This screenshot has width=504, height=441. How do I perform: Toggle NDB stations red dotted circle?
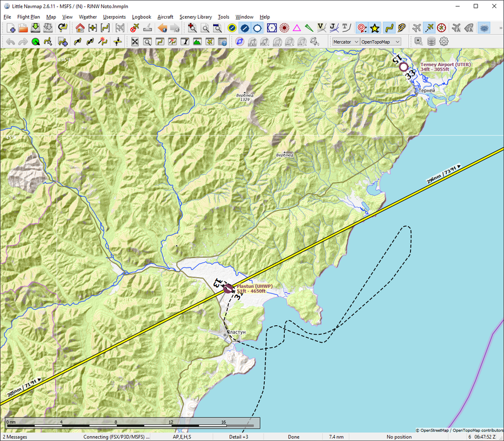[284, 28]
